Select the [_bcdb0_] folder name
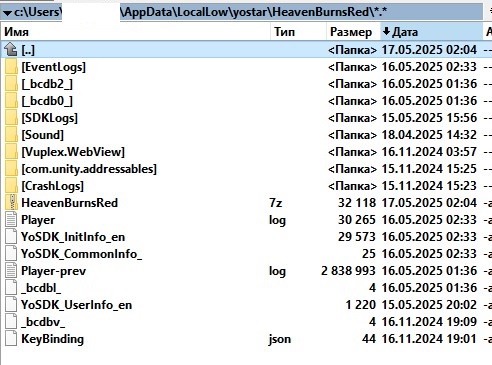 pos(47,101)
